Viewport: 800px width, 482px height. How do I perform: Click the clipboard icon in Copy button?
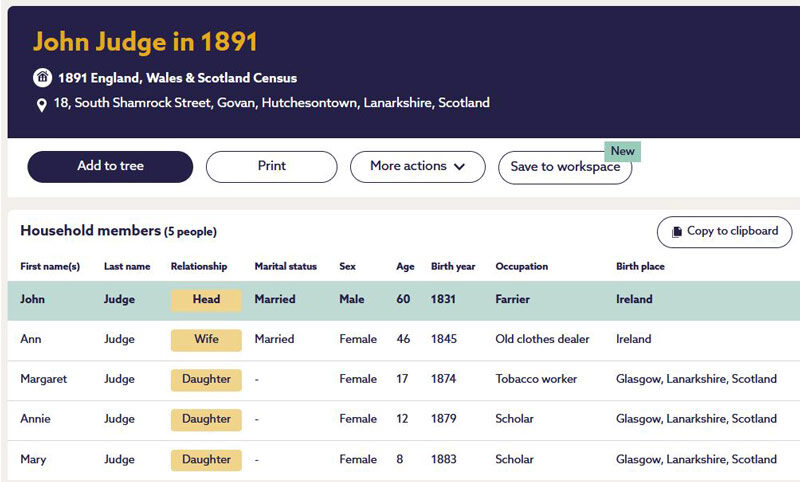676,232
